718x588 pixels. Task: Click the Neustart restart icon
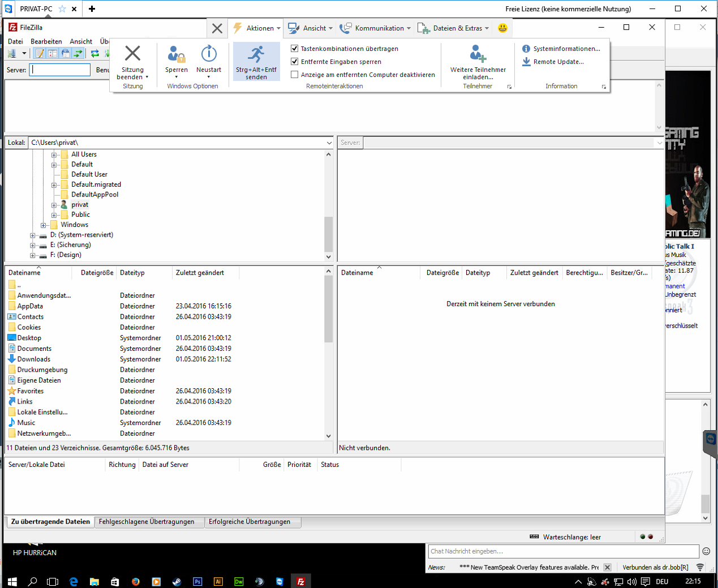209,54
